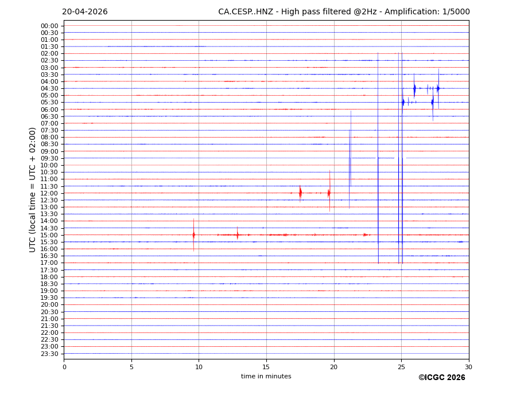
Task: Click the "time in minutes" axis label
Action: [266, 377]
